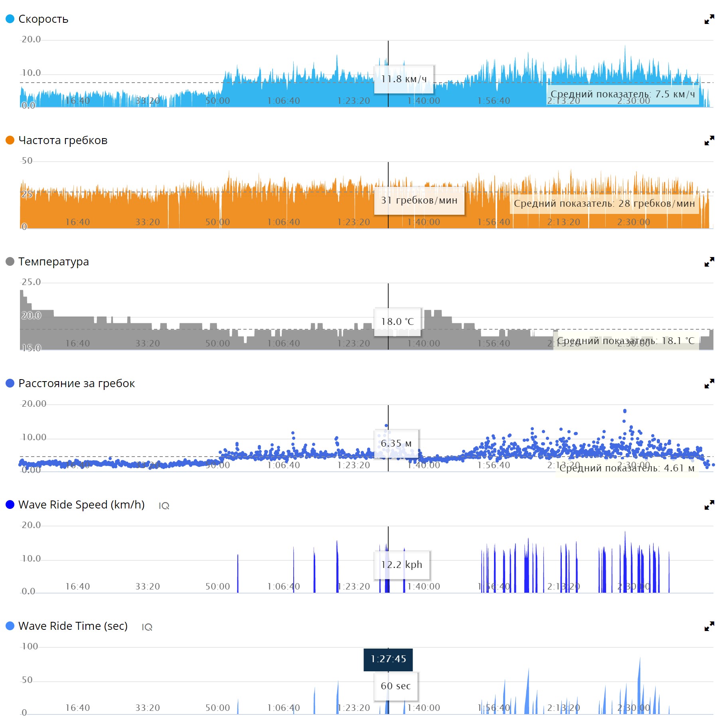
Task: Expand the Расстояние за гребок chart
Action: (709, 384)
